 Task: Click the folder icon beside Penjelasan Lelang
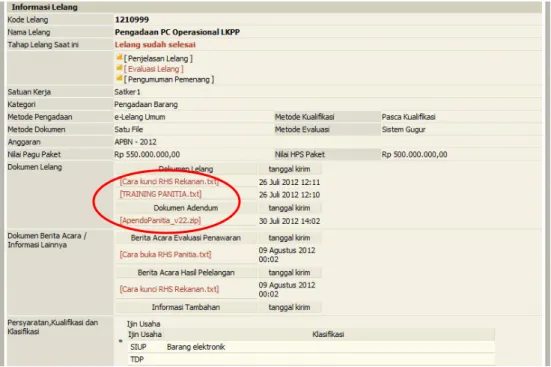click(x=119, y=57)
